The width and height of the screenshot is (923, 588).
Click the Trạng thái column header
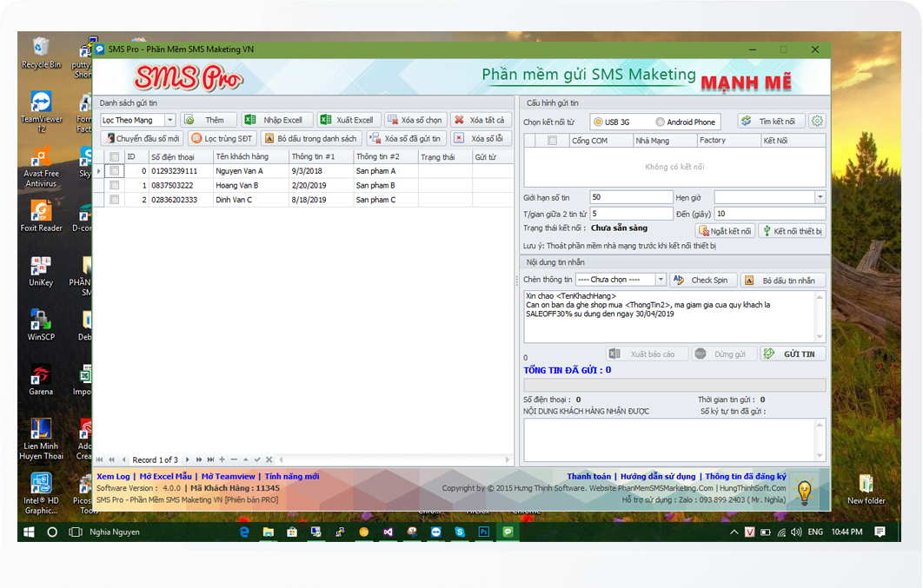click(x=445, y=157)
